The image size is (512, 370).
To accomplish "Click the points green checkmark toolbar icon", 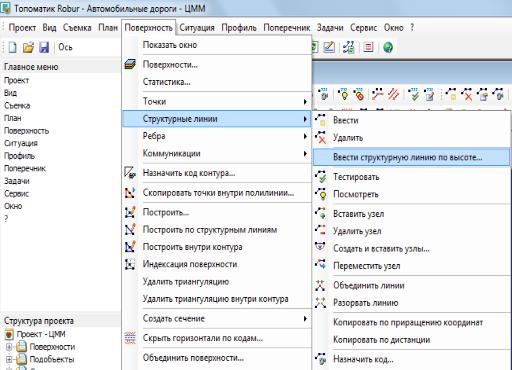I will coord(414,95).
